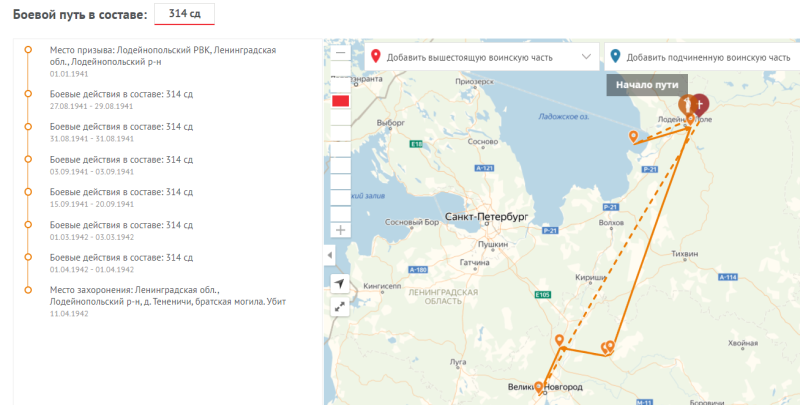
Task: Select the '314 сд' tab
Action: (x=184, y=16)
